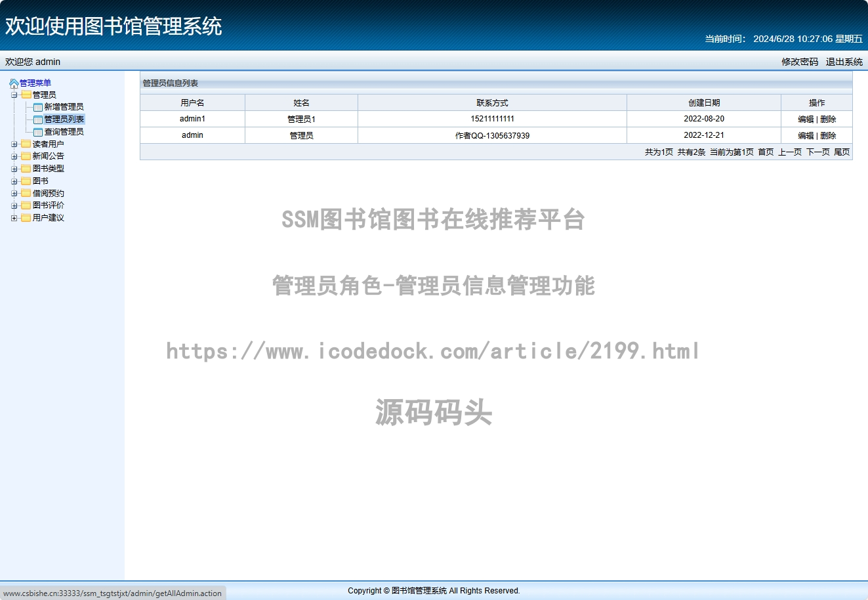This screenshot has width=868, height=600.
Task: Click 共有2条 pagination text
Action: (692, 152)
